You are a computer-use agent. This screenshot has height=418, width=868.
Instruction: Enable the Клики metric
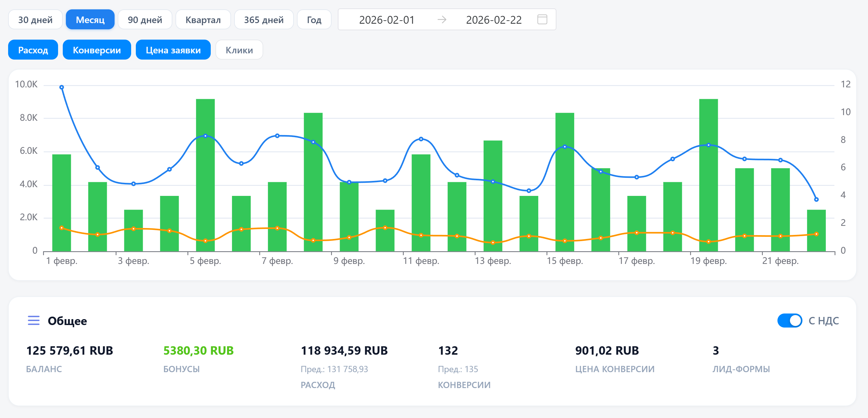pos(239,50)
